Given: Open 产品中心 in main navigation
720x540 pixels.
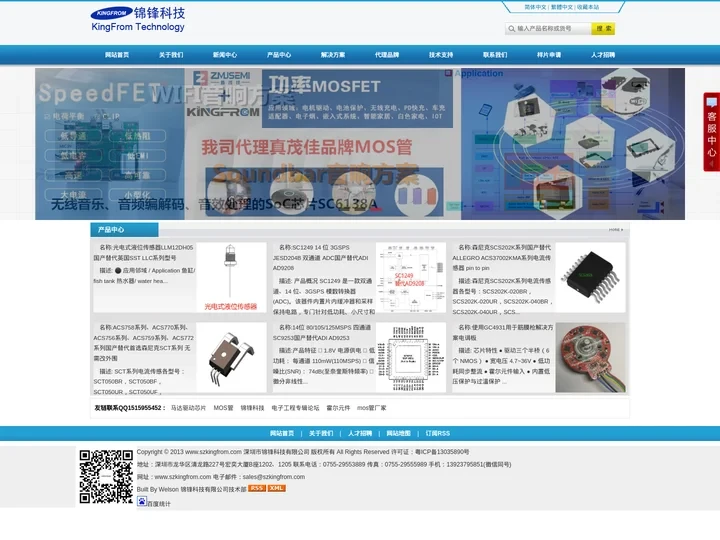Looking at the screenshot, I should tap(279, 55).
